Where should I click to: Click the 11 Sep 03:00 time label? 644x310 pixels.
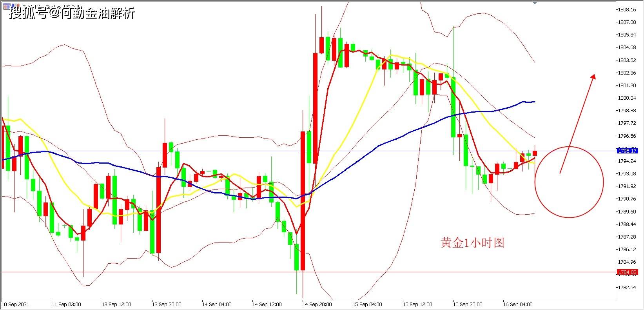66,304
